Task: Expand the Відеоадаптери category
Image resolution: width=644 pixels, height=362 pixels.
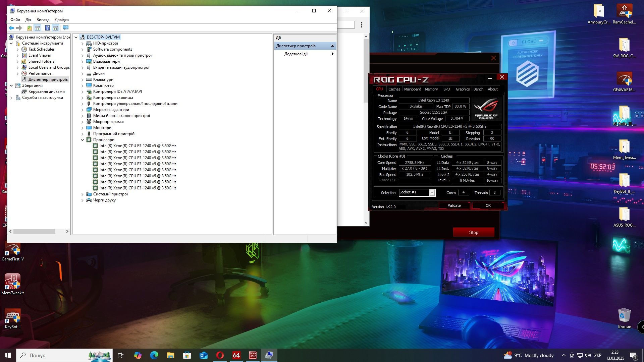Action: [x=83, y=62]
